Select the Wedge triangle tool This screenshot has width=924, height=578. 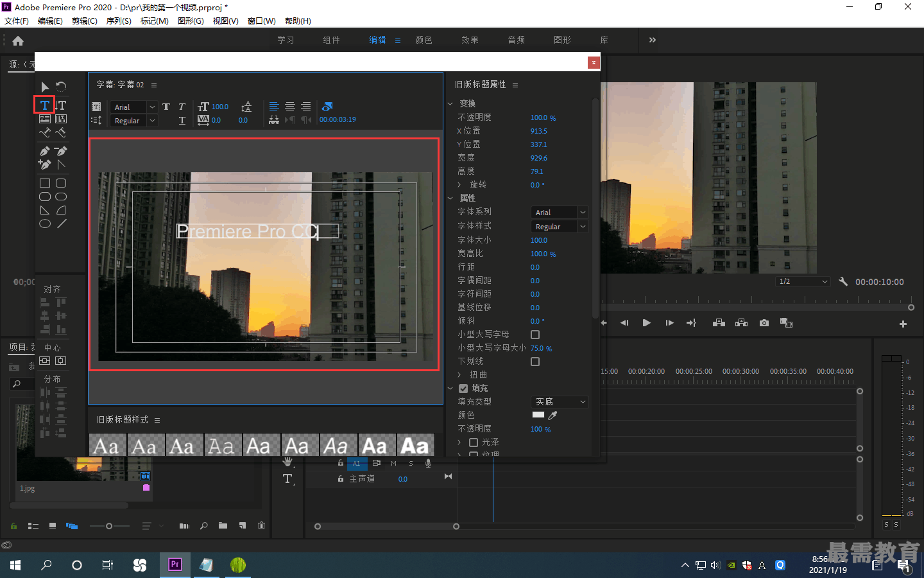(x=44, y=210)
